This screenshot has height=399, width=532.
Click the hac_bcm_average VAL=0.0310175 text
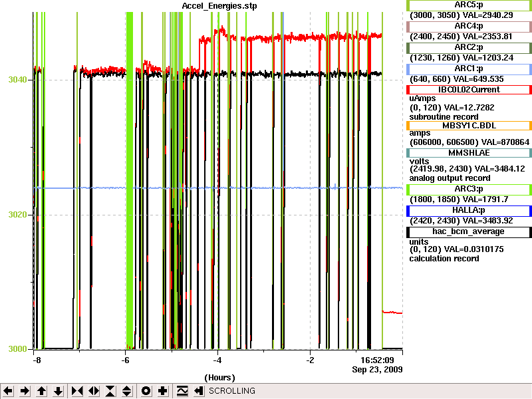pyautogui.click(x=474, y=249)
